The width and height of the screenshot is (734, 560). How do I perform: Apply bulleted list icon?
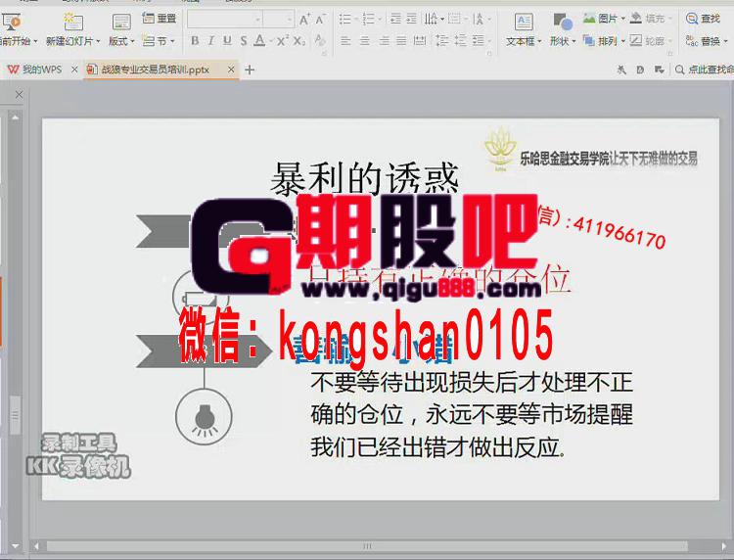tap(345, 20)
